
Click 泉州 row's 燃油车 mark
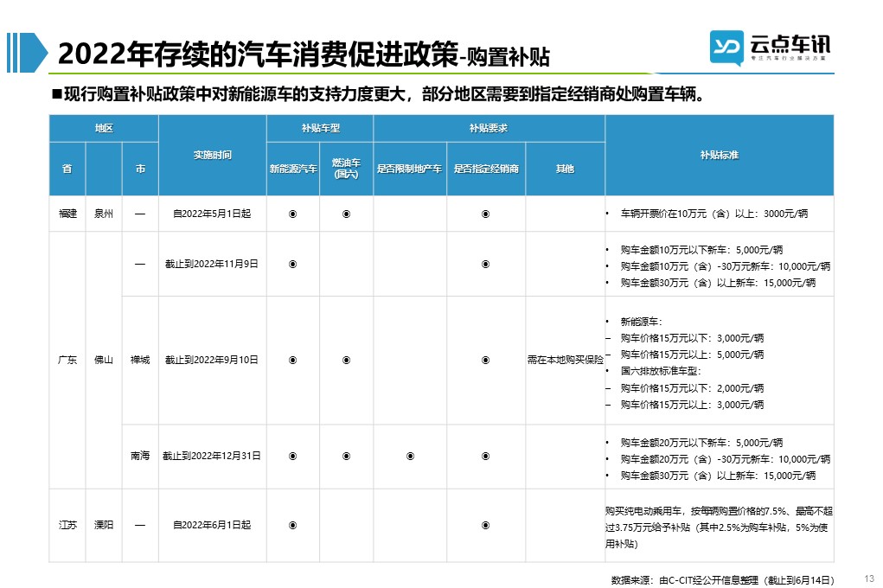click(x=346, y=214)
